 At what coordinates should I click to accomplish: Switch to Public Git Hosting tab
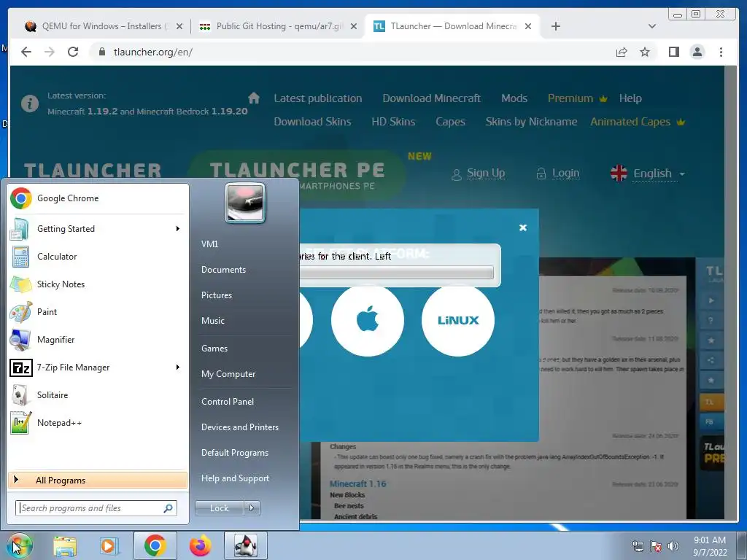(x=276, y=26)
